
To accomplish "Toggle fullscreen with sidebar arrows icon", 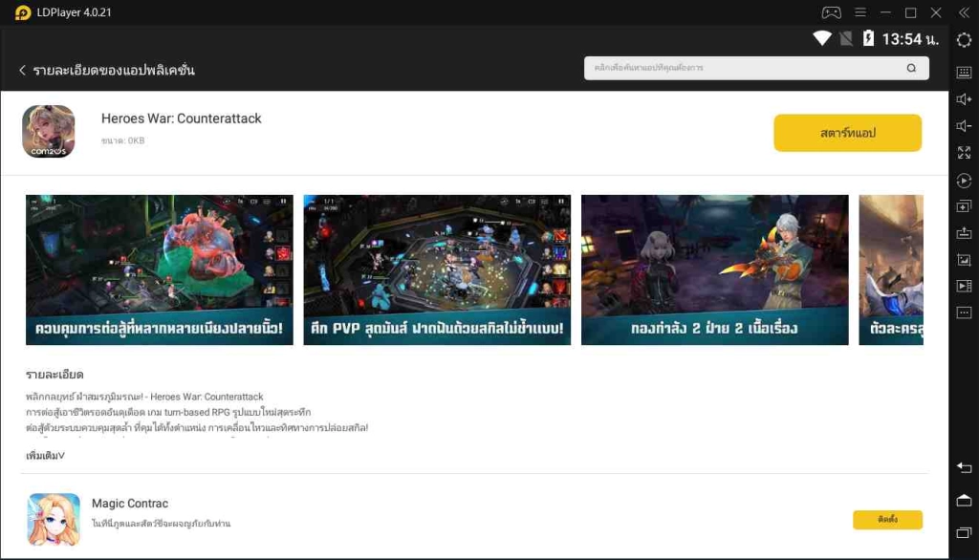I will 964,153.
